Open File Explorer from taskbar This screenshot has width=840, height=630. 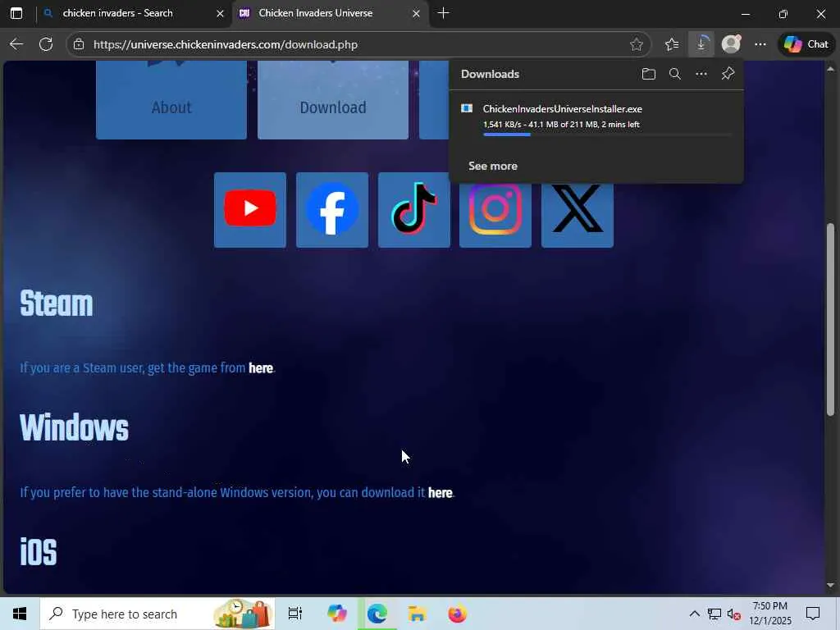pos(417,614)
